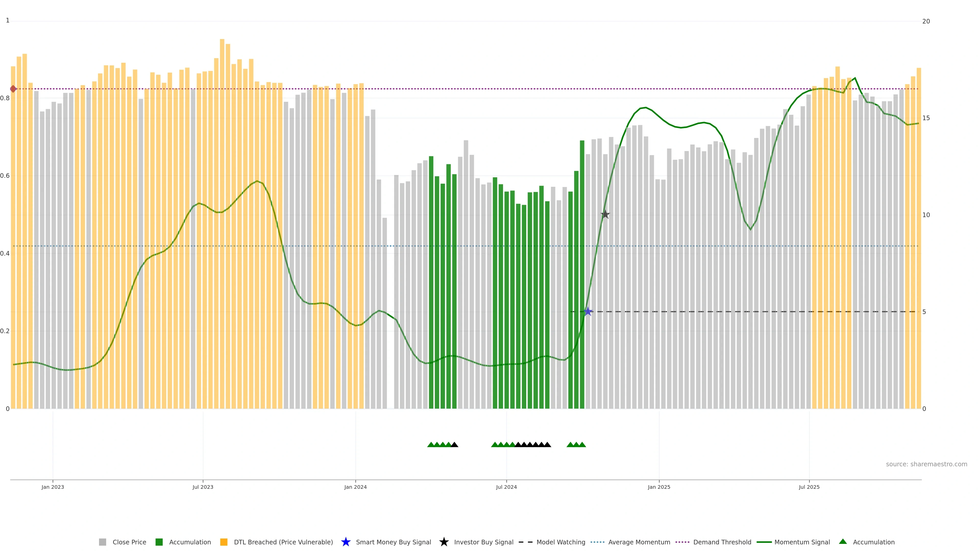Click the Jul 2024 label on the time axis
The image size is (980, 551).
[506, 487]
